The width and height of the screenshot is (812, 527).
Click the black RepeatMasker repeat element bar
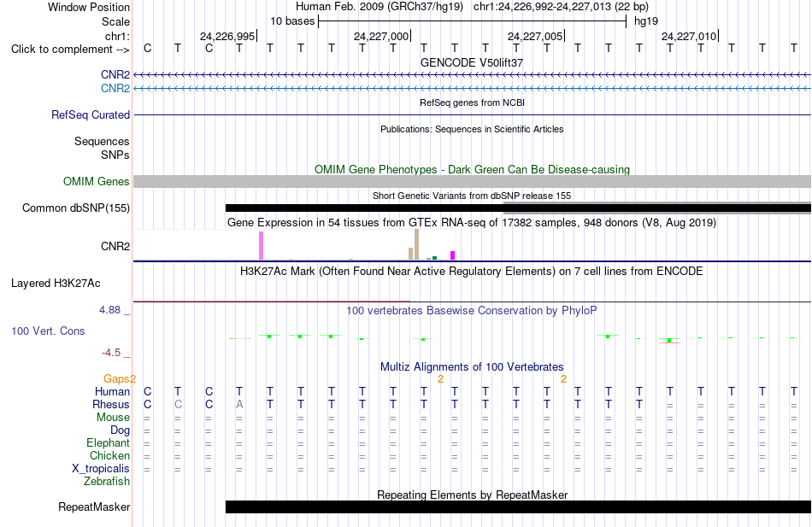point(518,507)
